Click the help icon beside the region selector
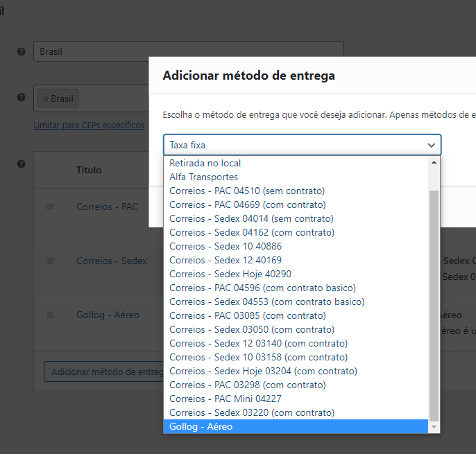Viewport: 476px width, 454px height. 22,97
